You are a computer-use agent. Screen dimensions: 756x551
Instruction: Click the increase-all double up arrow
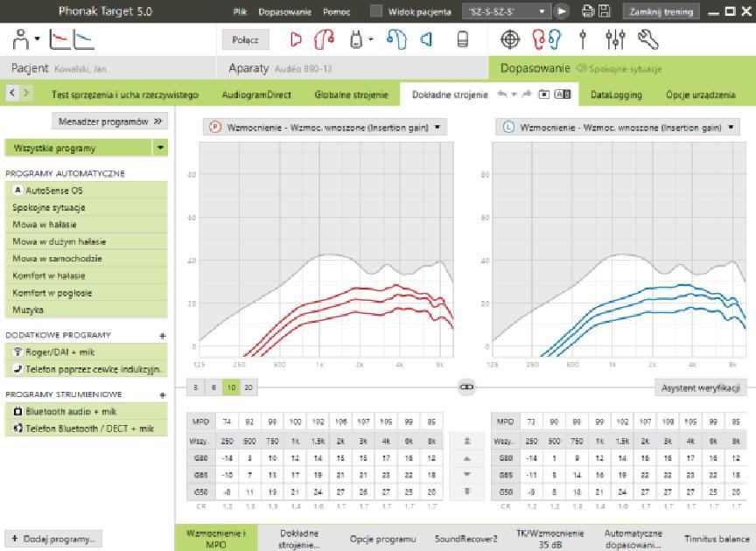(x=466, y=441)
